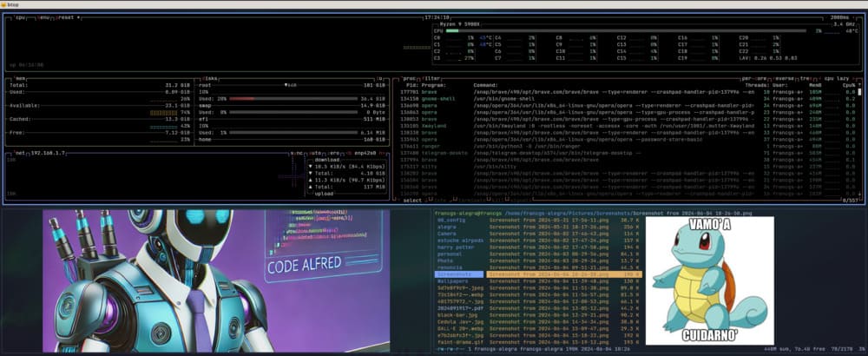Click the select button below the process list
The width and height of the screenshot is (868, 356).
point(412,200)
